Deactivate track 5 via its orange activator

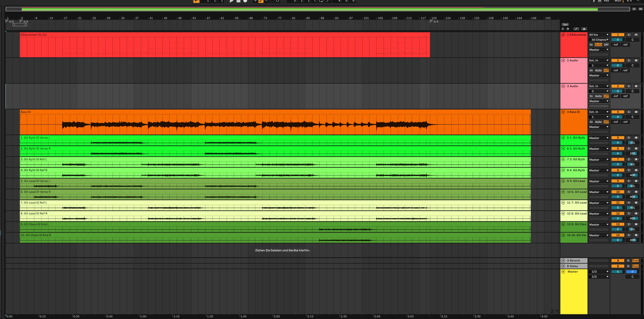coord(618,138)
